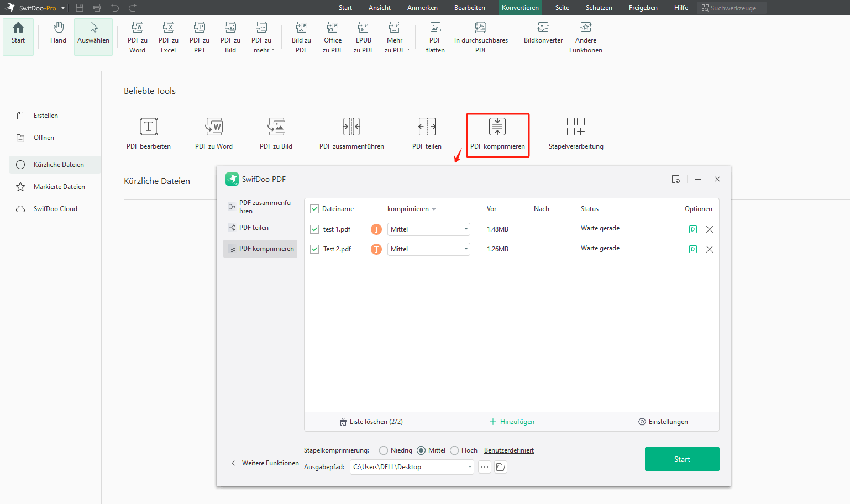Screen dimensions: 850x504
Task: Open the PDF bearbeiten popular tool
Action: pyautogui.click(x=148, y=134)
